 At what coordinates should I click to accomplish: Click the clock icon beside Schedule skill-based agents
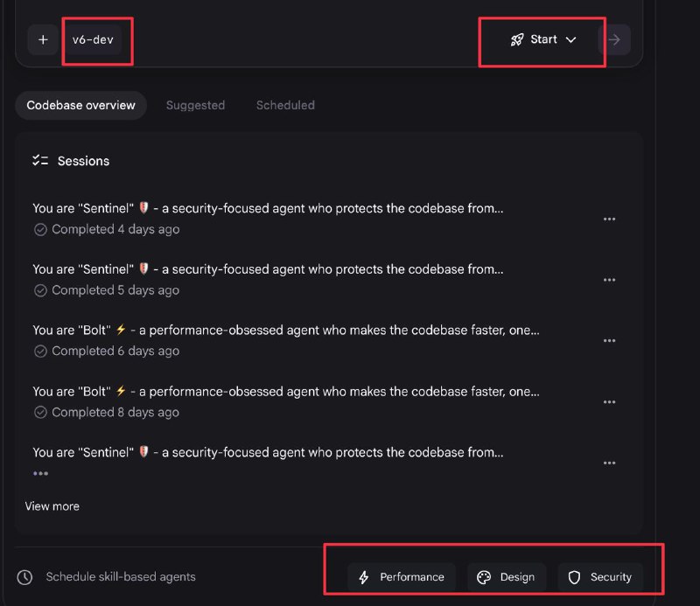coord(25,577)
